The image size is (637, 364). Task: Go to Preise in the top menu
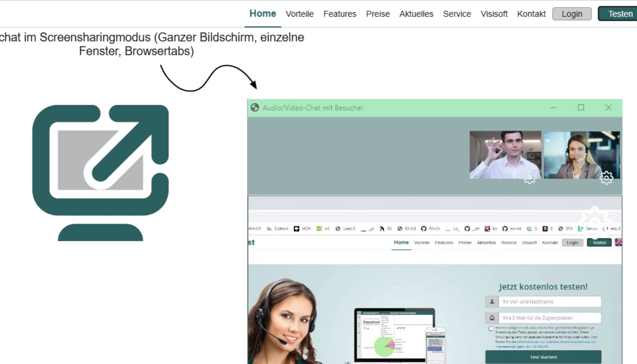378,14
